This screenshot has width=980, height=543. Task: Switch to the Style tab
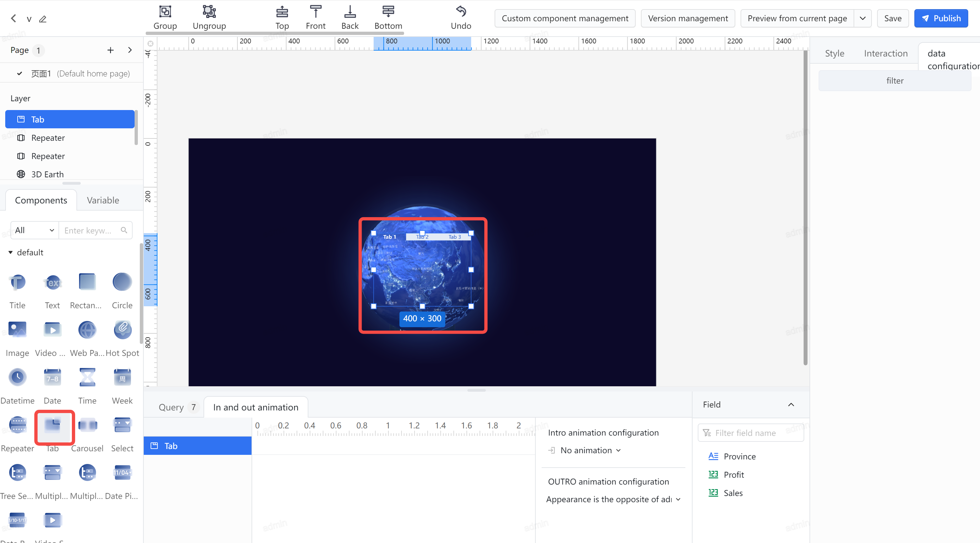(834, 53)
